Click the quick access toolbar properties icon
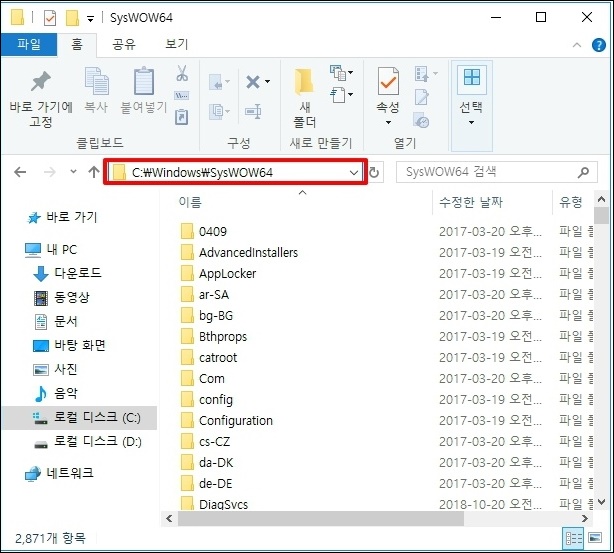Screen dimensions: 614x553 tap(50, 18)
